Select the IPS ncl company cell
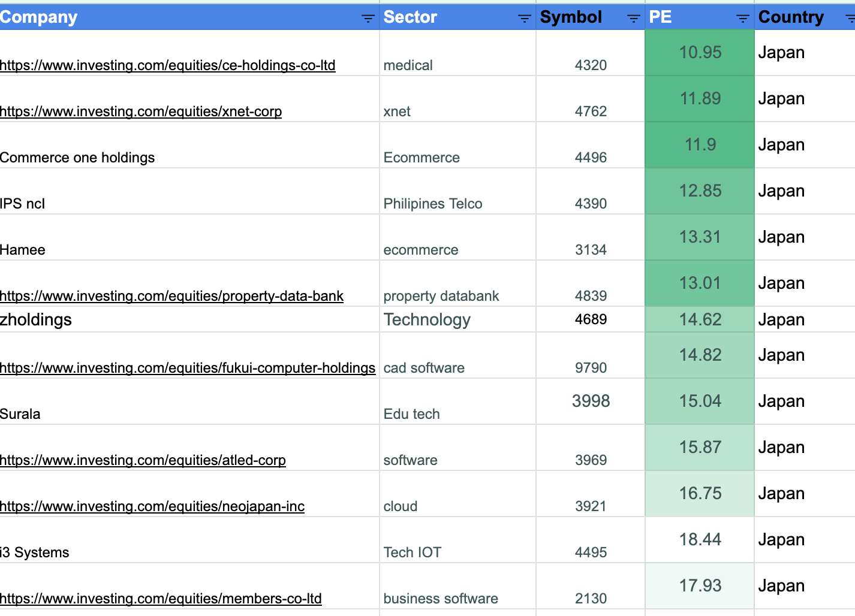Image resolution: width=855 pixels, height=616 pixels. coord(189,191)
